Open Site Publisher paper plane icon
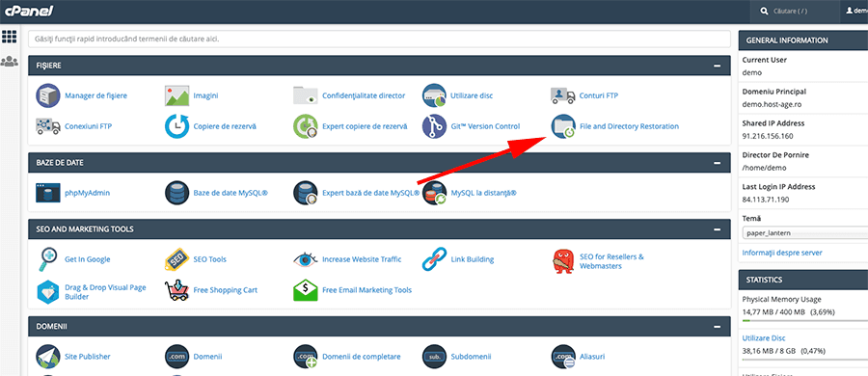 48,357
